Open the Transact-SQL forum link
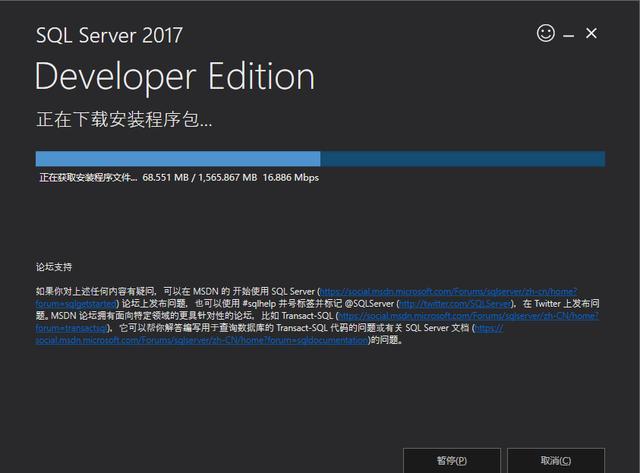 point(469,316)
